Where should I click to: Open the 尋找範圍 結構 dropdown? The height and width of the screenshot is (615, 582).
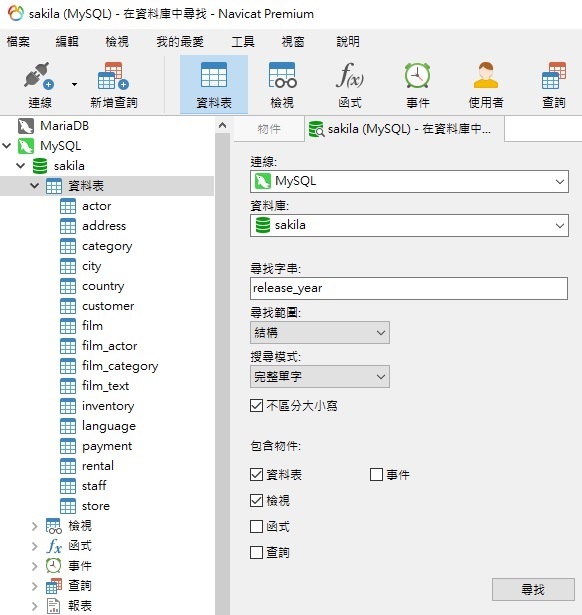[320, 333]
